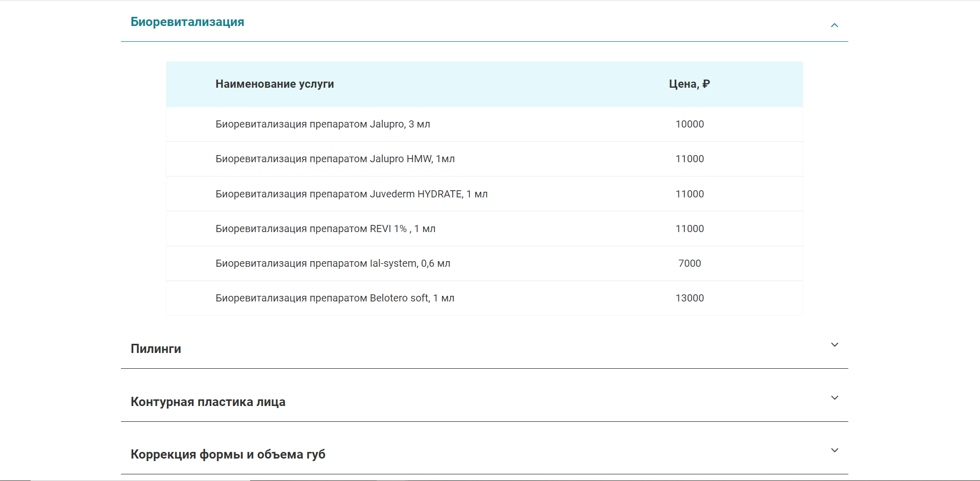Viewport: 980px width, 481px height.
Task: Click the Цена, ₽ column header
Action: click(x=689, y=84)
